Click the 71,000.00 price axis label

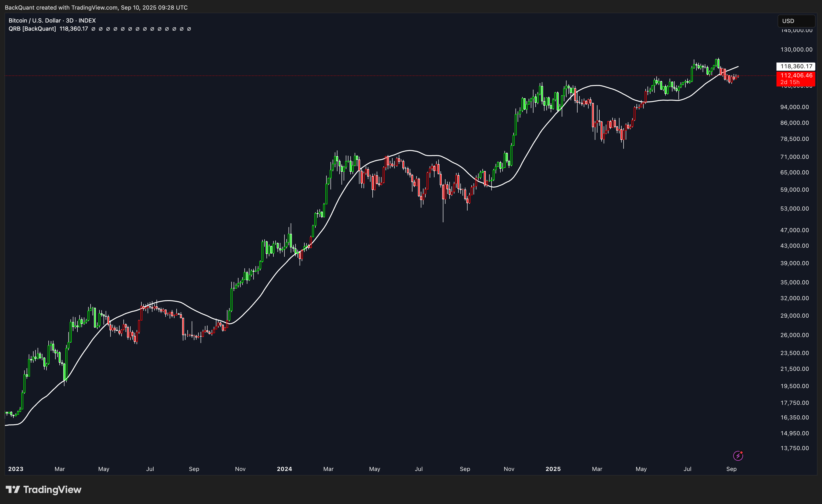pyautogui.click(x=794, y=157)
